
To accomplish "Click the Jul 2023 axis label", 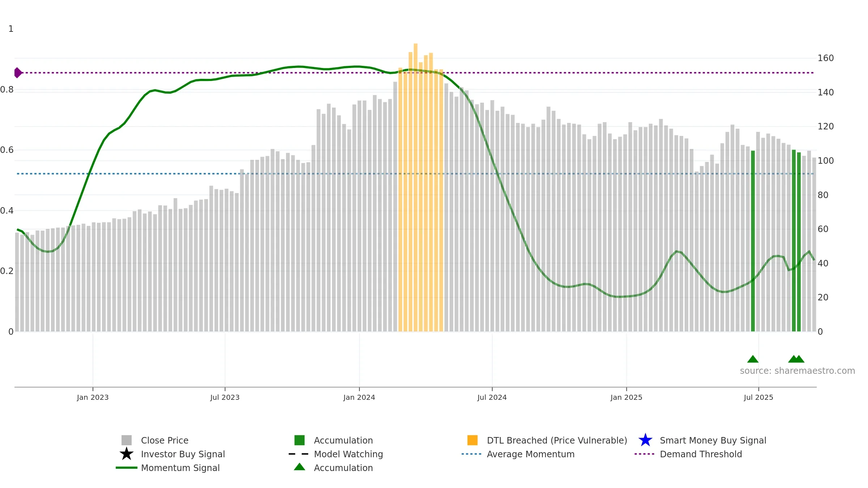I will pyautogui.click(x=225, y=398).
